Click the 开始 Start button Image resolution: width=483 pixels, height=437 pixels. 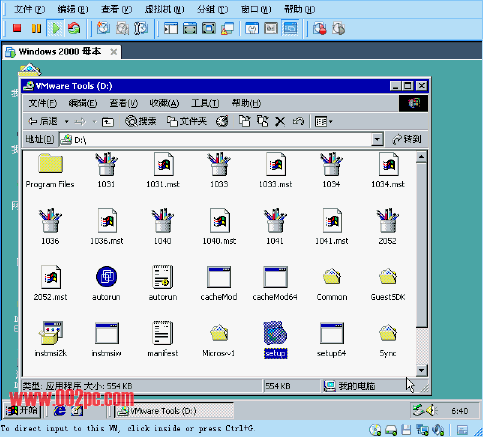(22, 410)
